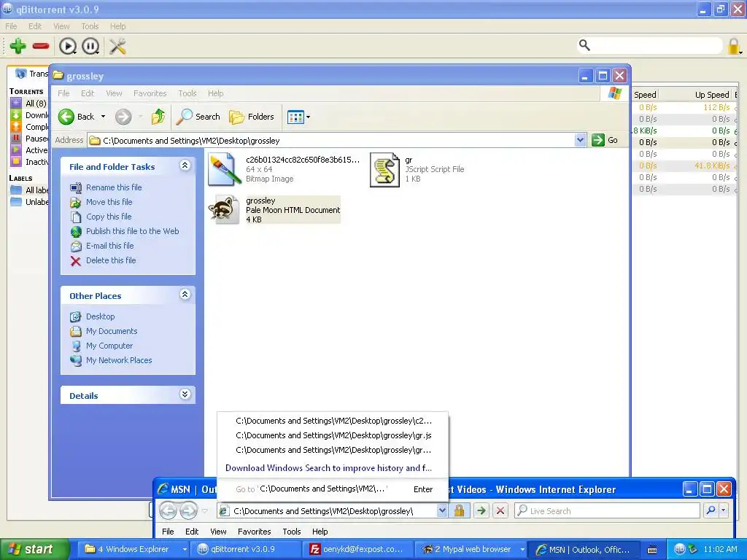Click the qBittorrent system tray icon
This screenshot has width=747, height=560.
680,550
